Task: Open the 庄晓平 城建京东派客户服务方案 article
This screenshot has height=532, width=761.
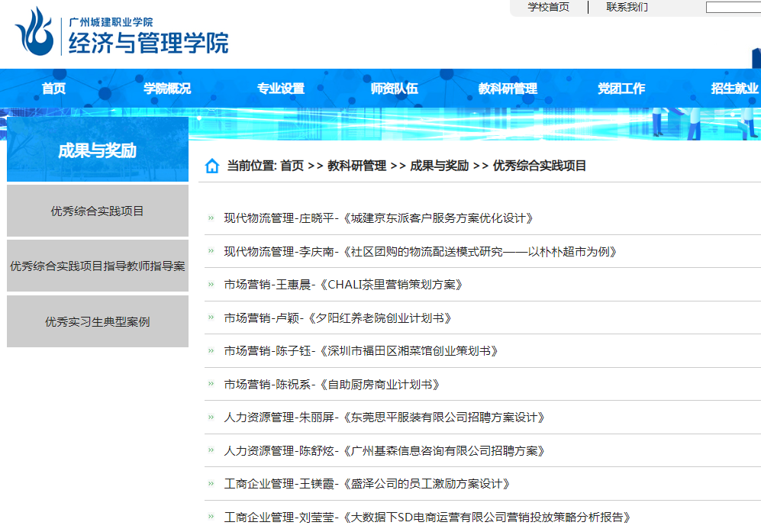Action: [x=378, y=218]
